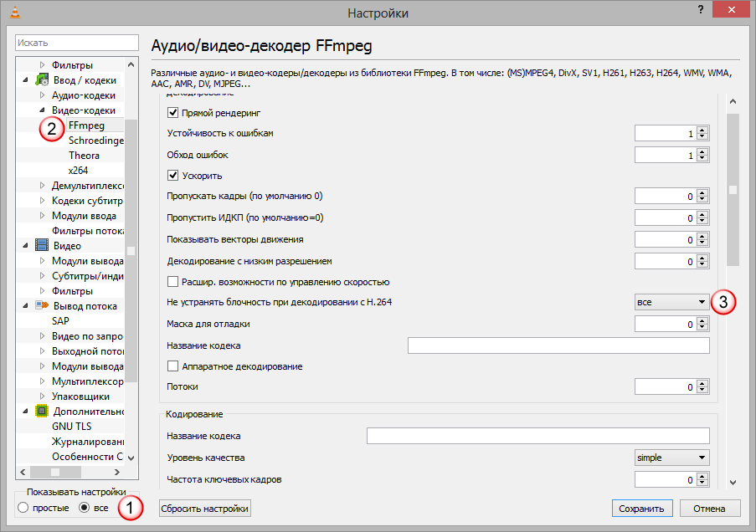Expand the Мультиплексоры tree node
The height and width of the screenshot is (532, 756).
click(42, 381)
